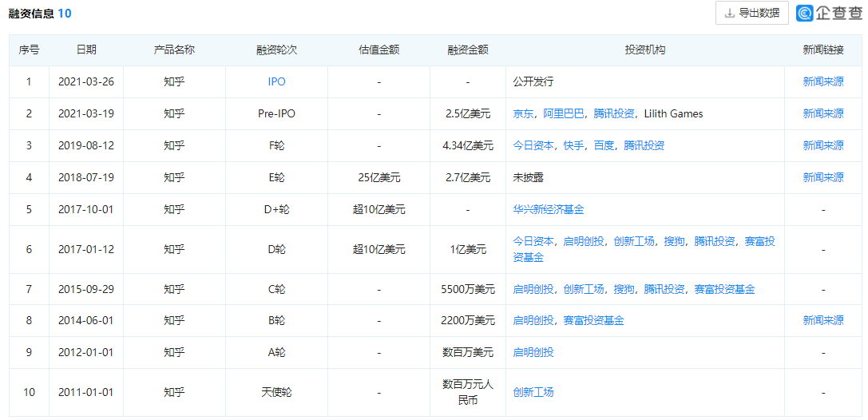
Task: Click date cell 2019-08-12
Action: (x=86, y=145)
